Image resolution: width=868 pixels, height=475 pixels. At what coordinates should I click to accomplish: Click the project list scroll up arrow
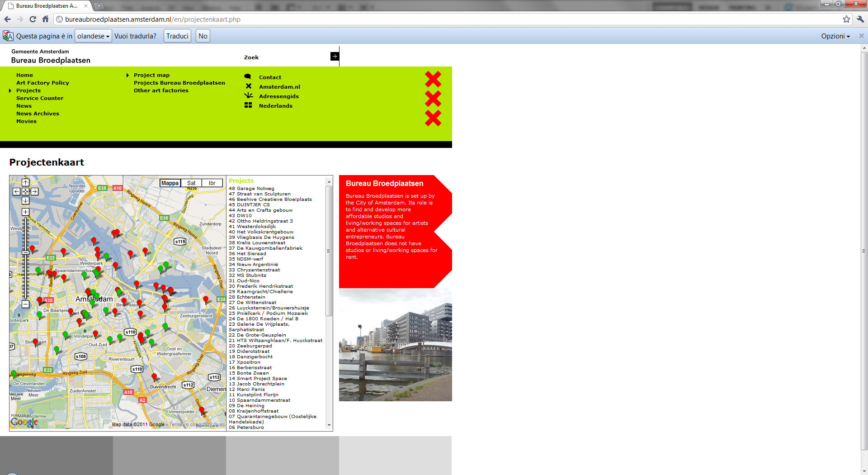pyautogui.click(x=329, y=182)
